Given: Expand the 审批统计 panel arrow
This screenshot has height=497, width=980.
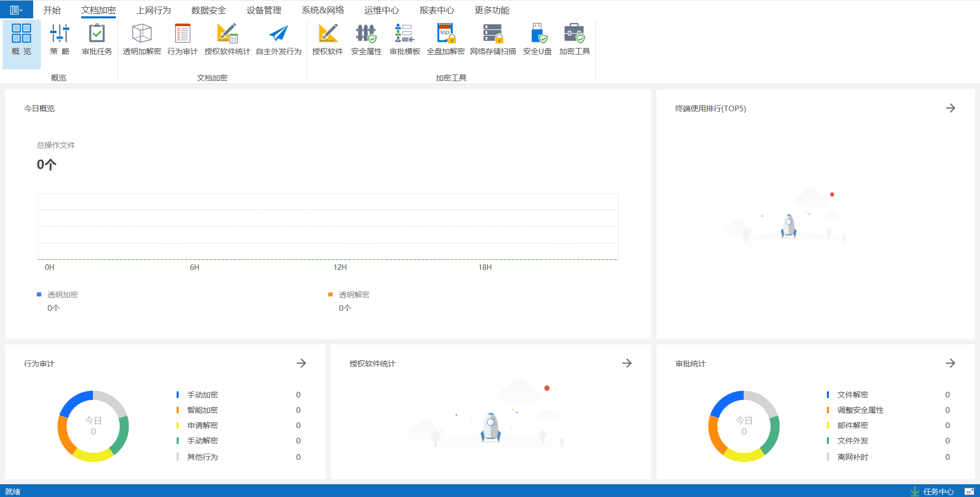Looking at the screenshot, I should [950, 363].
